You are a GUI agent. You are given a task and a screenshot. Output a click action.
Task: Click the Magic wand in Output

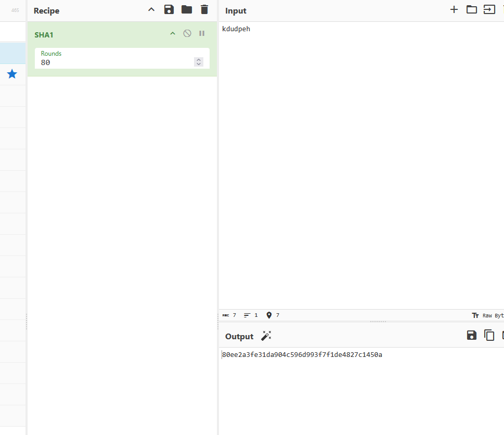pyautogui.click(x=266, y=336)
